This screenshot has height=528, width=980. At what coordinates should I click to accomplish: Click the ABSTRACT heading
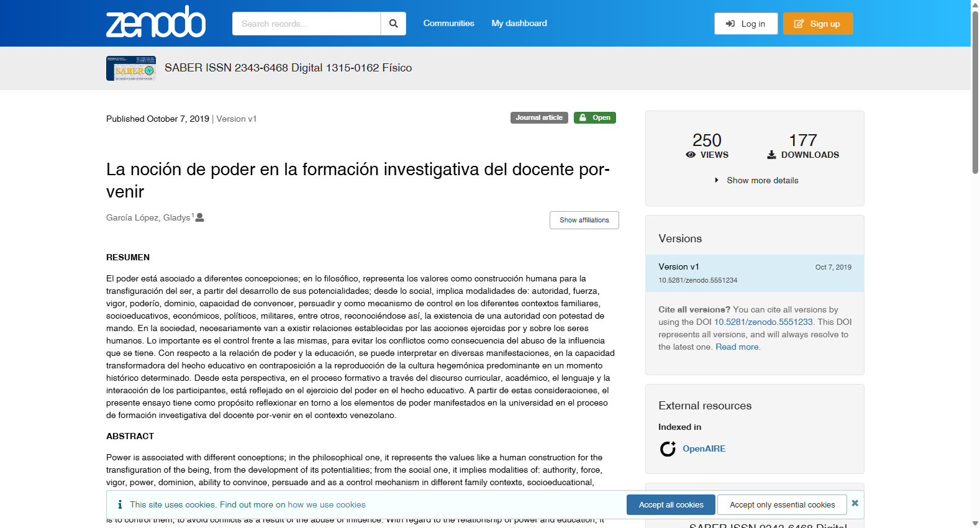tap(130, 436)
